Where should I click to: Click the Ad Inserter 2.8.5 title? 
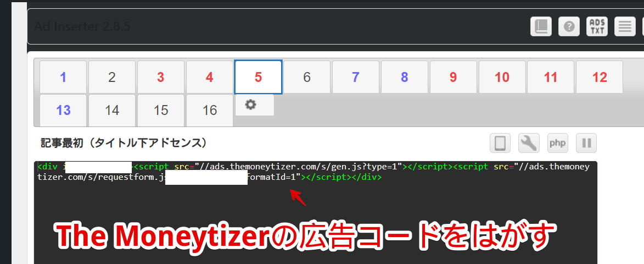tap(82, 27)
